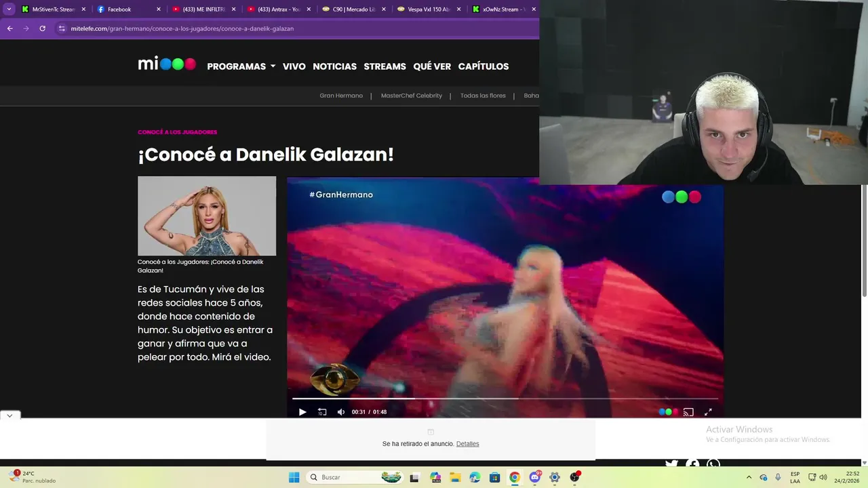Share the page on Twitter
This screenshot has height=488, width=868.
tap(671, 464)
